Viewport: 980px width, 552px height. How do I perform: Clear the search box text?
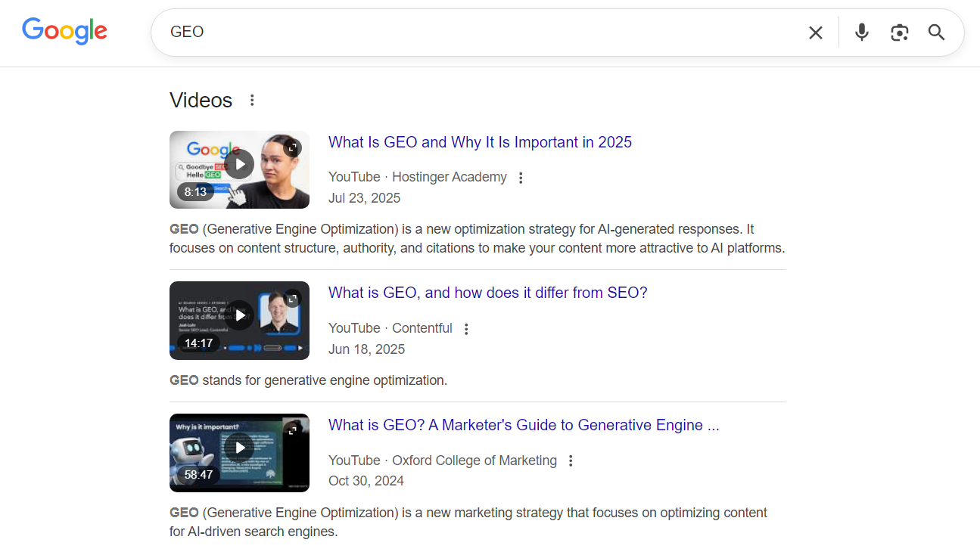815,33
